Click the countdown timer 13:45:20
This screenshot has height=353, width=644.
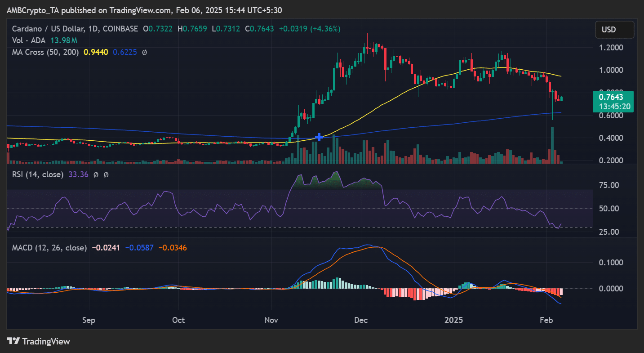[x=614, y=107]
